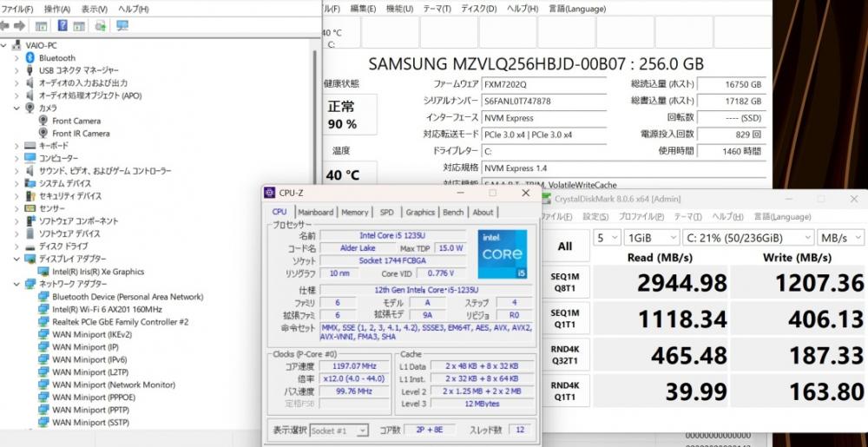Click the 40 °C temperature button in CrystalDiskInfo
The height and width of the screenshot is (447, 868).
pos(352,174)
